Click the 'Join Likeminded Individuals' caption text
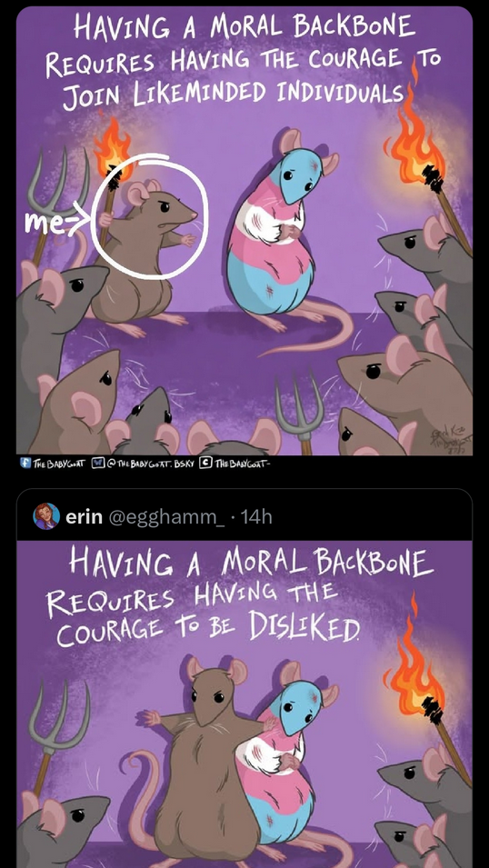The width and height of the screenshot is (489, 868). click(x=235, y=94)
